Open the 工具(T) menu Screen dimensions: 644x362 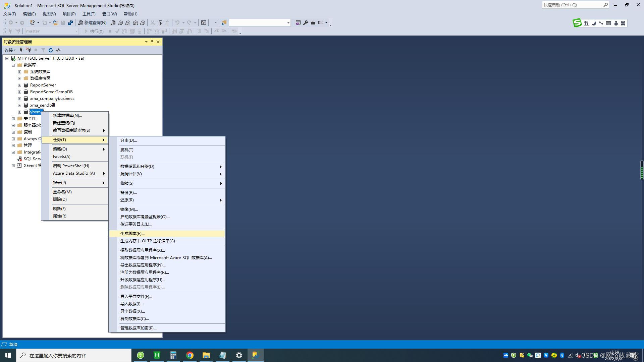coord(89,14)
